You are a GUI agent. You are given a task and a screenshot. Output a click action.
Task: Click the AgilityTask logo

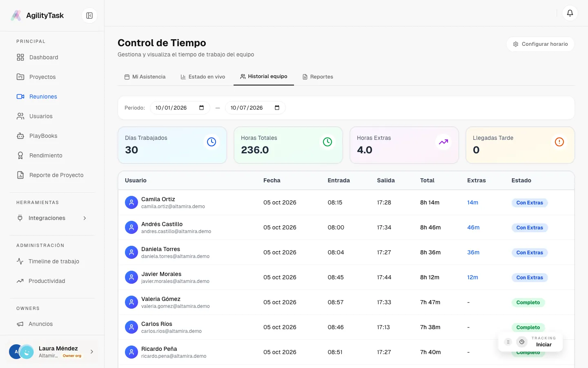[16, 16]
